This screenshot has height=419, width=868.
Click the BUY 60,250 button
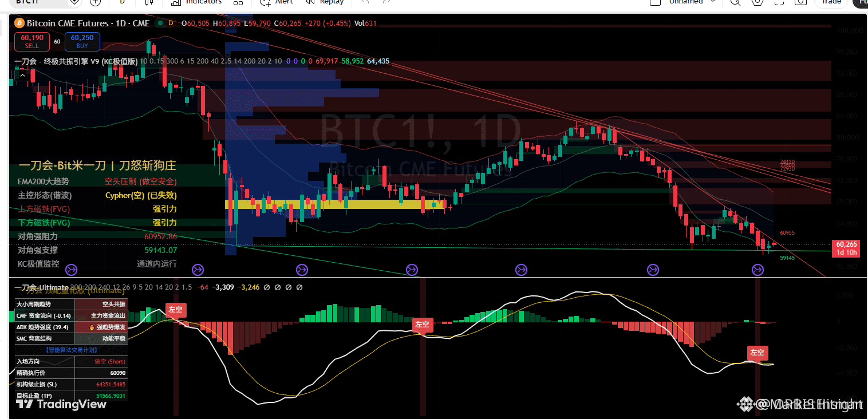pyautogui.click(x=82, y=42)
